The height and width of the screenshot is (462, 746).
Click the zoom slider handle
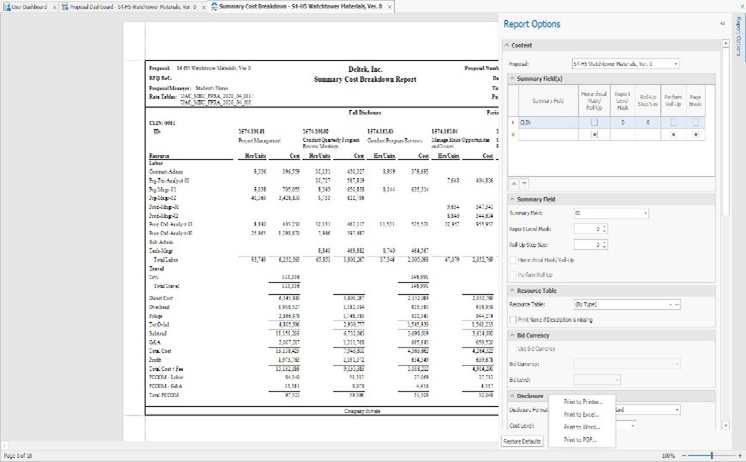(712, 456)
